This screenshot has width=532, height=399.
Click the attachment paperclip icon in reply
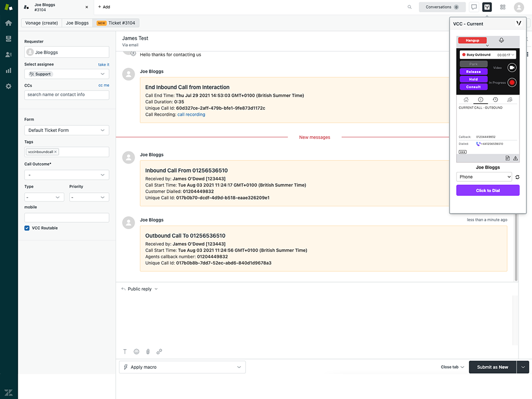click(148, 352)
